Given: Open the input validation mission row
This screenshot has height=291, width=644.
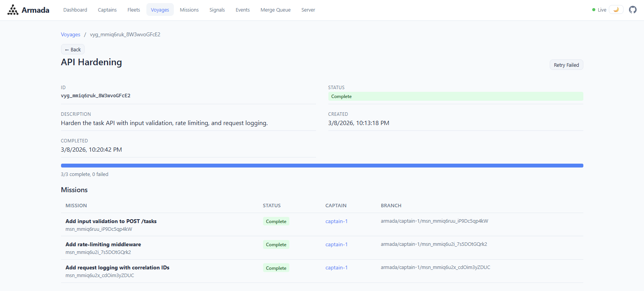Looking at the screenshot, I should [111, 222].
